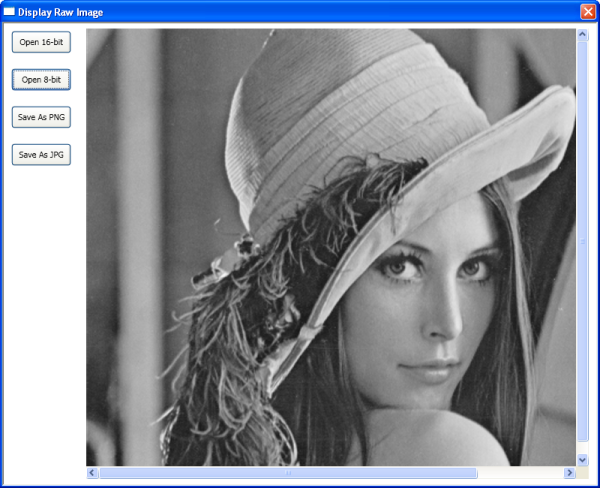
Task: Choose Save As JPG
Action: pos(41,155)
